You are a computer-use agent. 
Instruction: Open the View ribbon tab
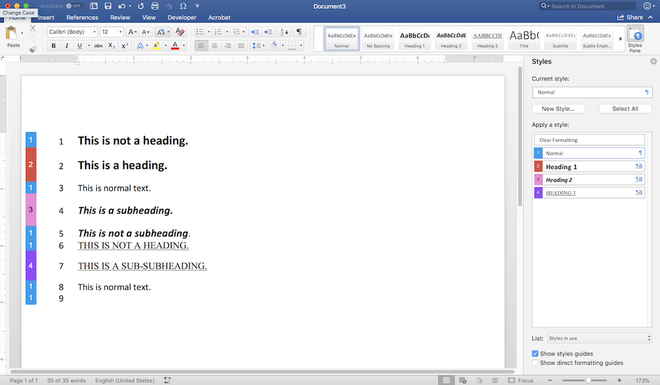(149, 18)
